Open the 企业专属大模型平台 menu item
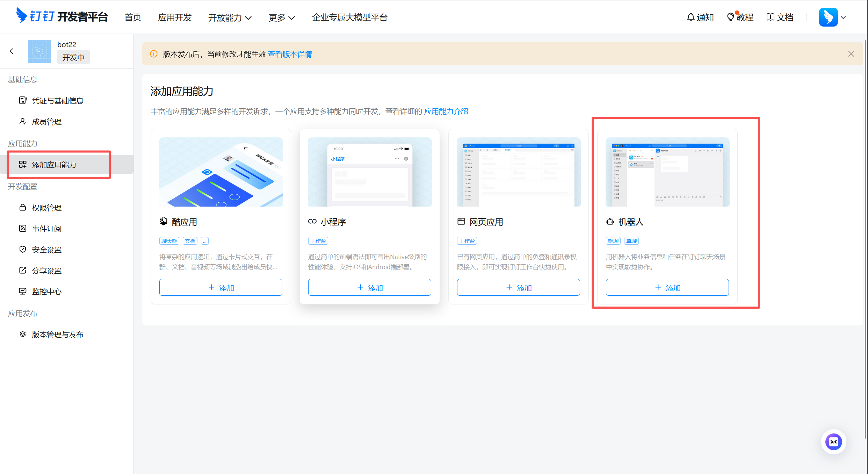 349,17
